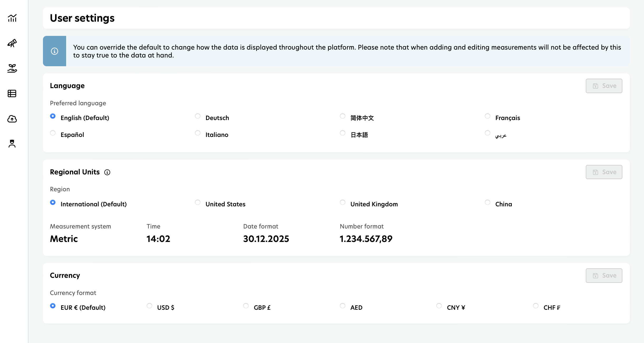Pick CHF currency option
644x343 pixels.
click(x=536, y=306)
